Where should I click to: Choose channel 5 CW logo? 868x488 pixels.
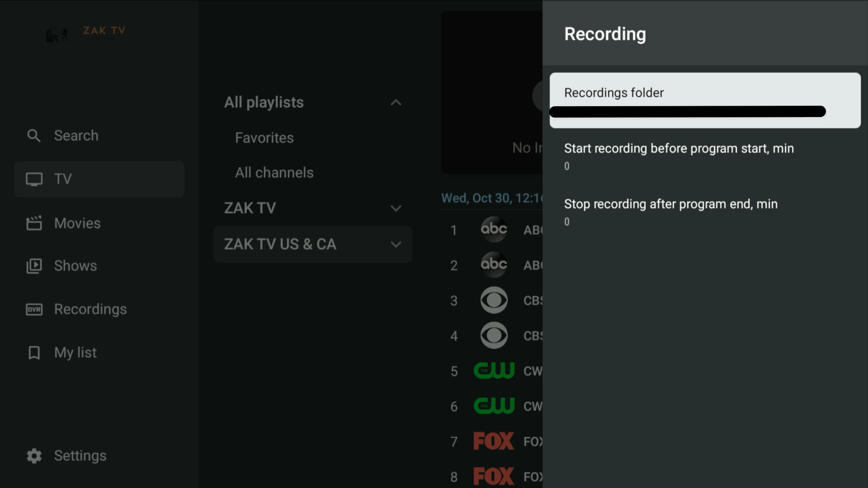point(494,371)
